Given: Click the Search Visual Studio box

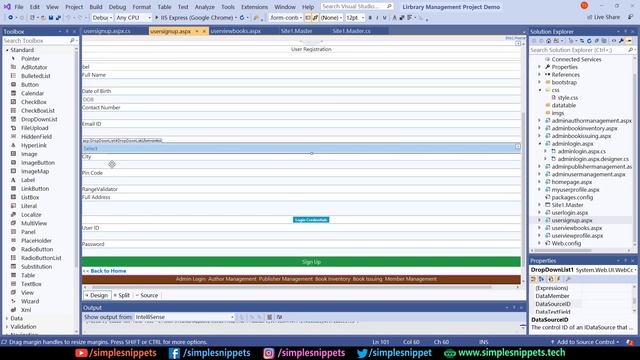Looking at the screenshot, I should point(357,7).
